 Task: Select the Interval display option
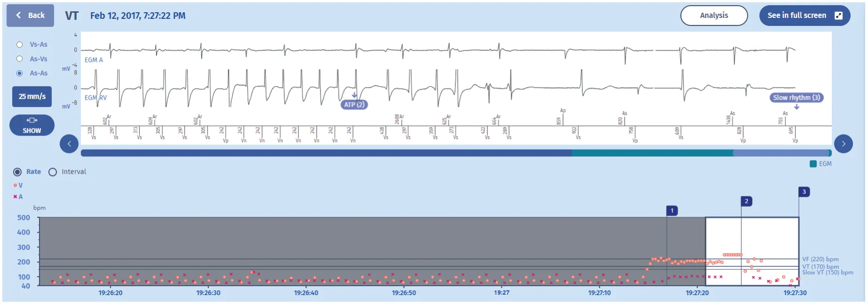(x=53, y=172)
